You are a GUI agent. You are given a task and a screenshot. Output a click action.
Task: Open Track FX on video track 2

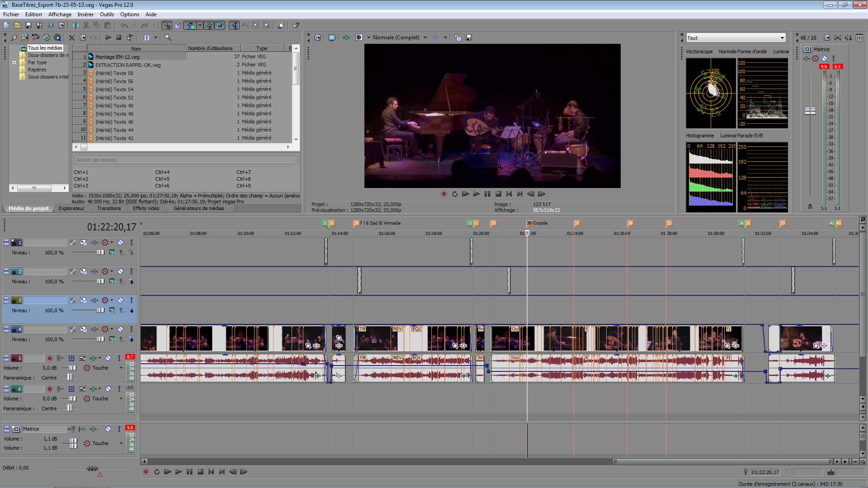click(94, 272)
